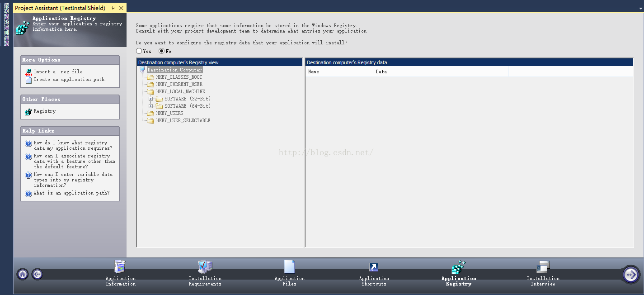
Task: Select HKEY_CURRENT_USER registry key
Action: (179, 84)
